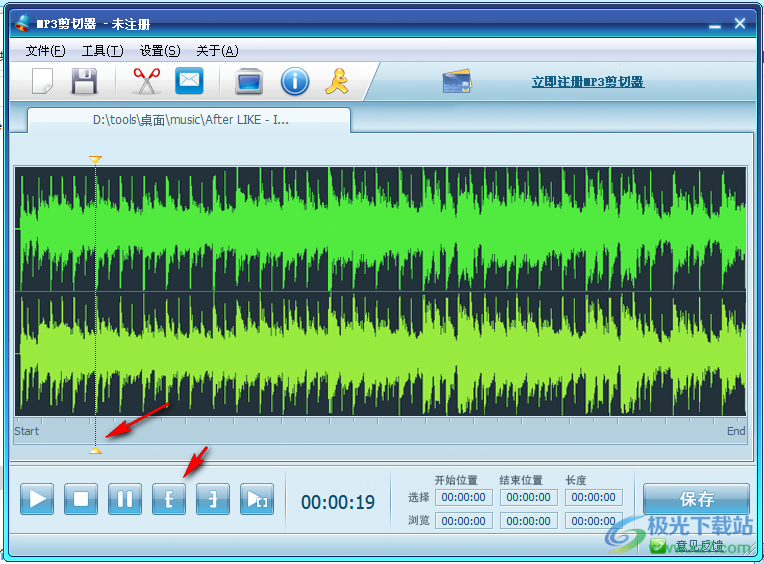This screenshot has width=764, height=564.
Task: Click the monitor screen toolbar icon
Action: pyautogui.click(x=249, y=81)
